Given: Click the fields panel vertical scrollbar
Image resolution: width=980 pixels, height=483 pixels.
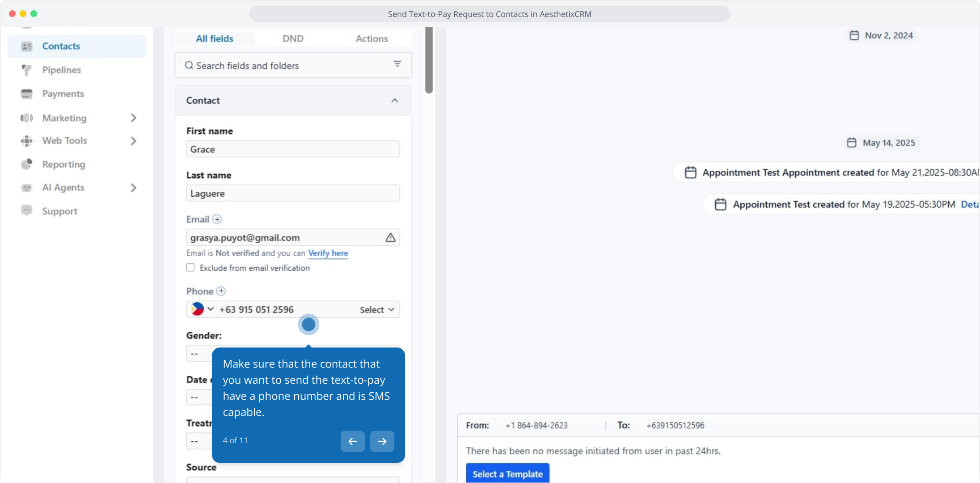Looking at the screenshot, I should [429, 60].
